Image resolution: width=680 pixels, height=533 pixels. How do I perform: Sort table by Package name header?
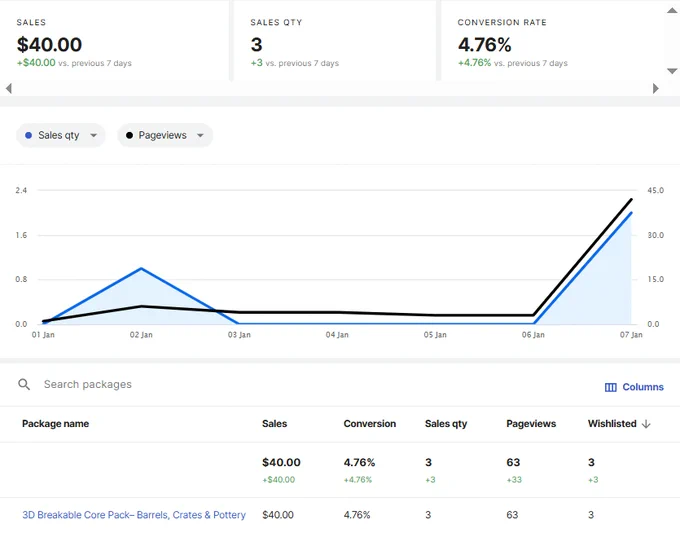(56, 424)
